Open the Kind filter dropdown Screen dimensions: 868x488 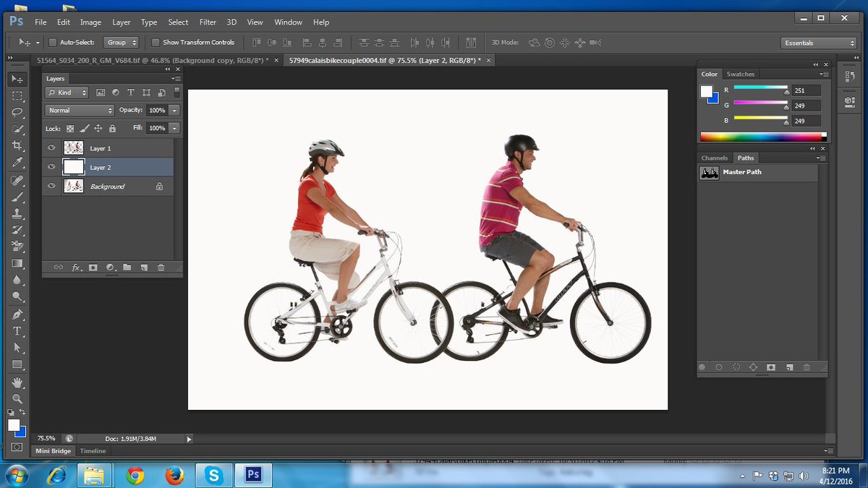pos(67,93)
